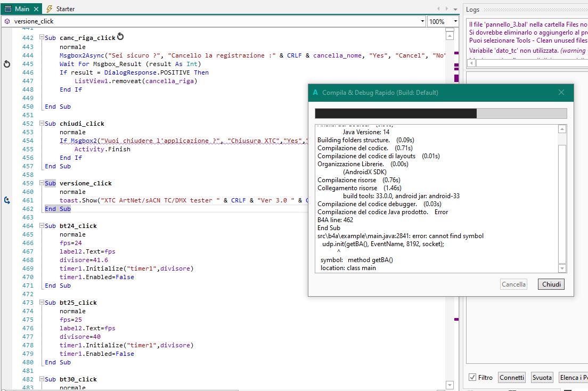Image resolution: width=588 pixels, height=391 pixels.
Task: Collapse Sub chiudi_click
Action: click(42, 123)
